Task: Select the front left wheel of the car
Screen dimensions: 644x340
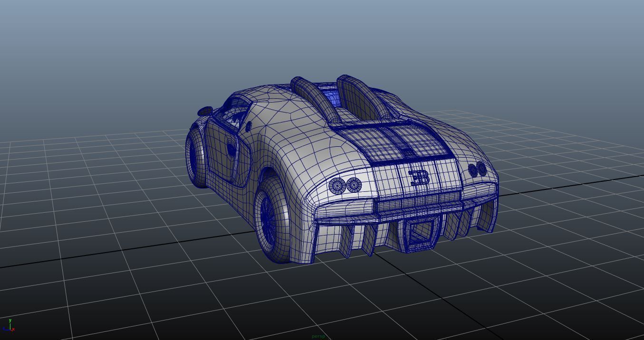Action: tap(195, 155)
